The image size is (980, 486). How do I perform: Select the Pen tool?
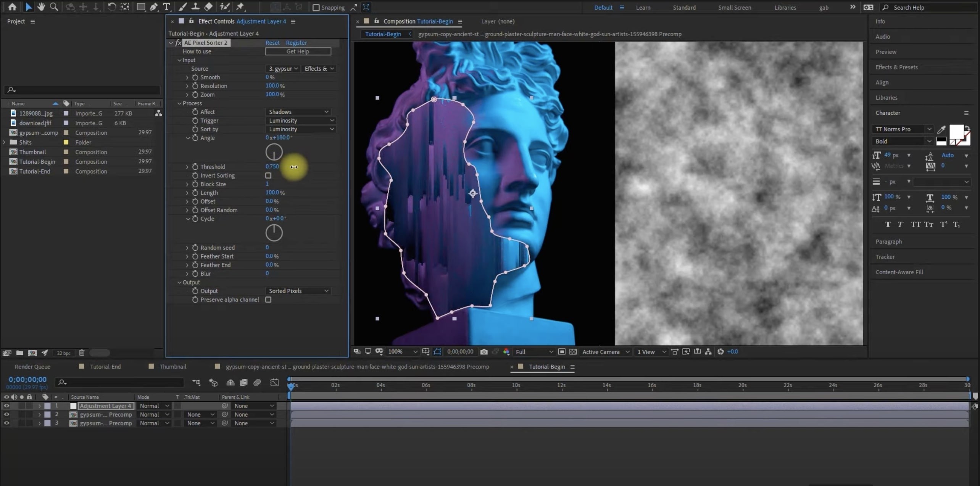tap(154, 7)
